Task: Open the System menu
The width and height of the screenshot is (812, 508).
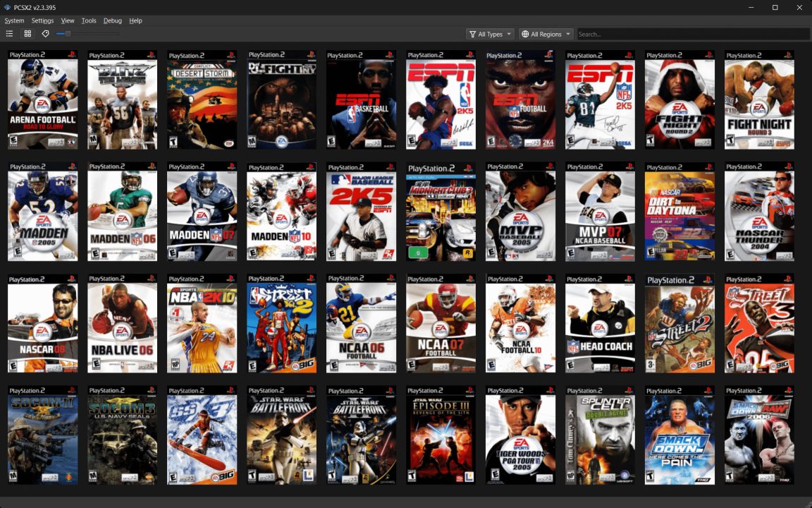Action: click(14, 20)
